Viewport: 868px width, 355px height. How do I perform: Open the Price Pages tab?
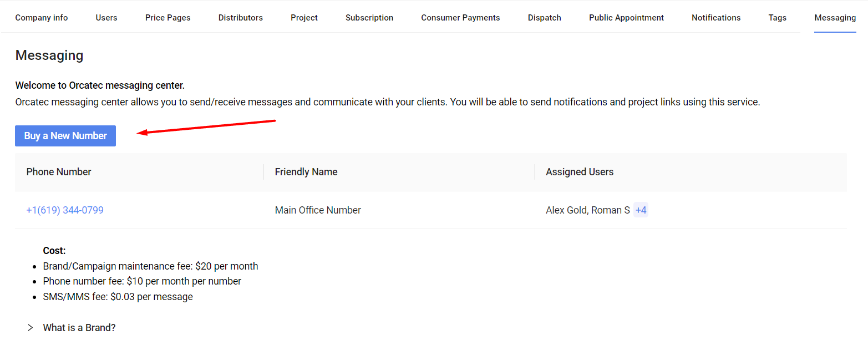[x=168, y=18]
